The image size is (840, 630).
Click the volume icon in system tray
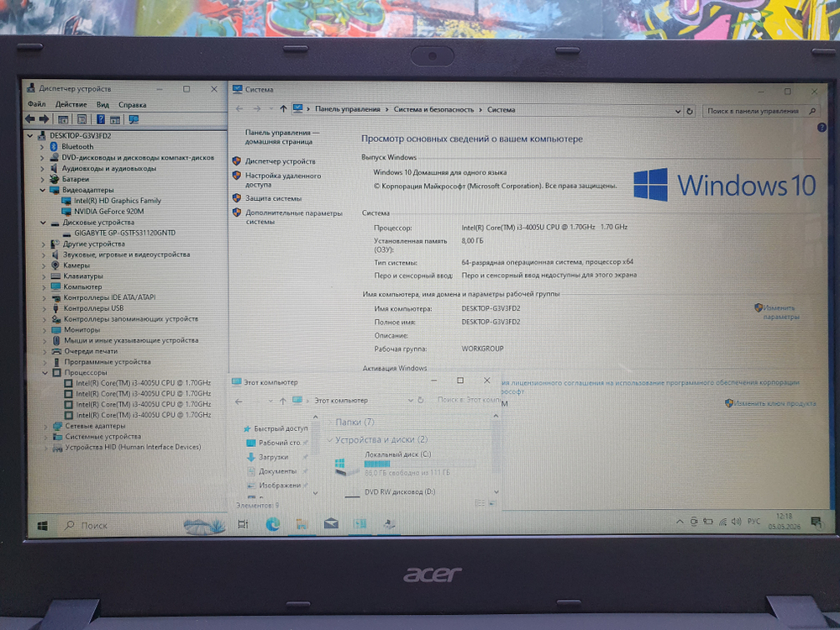point(736,522)
